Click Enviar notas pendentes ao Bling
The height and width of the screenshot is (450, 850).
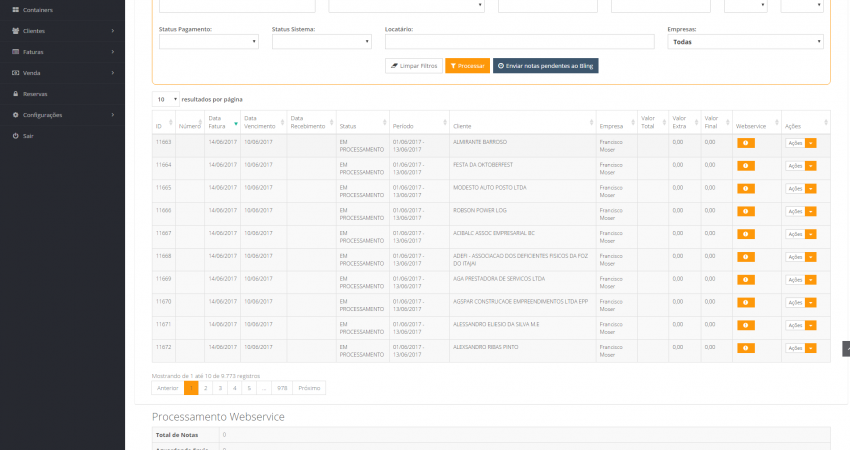[x=545, y=66]
